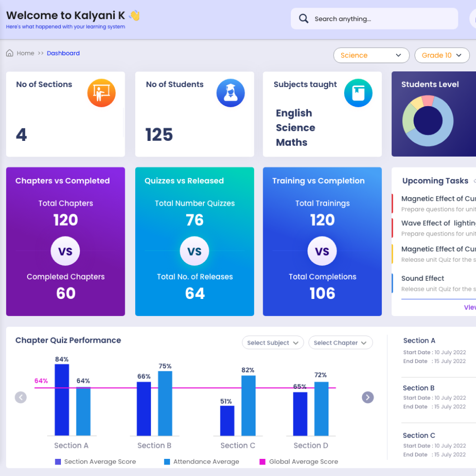476x476 pixels.
Task: Click Chapter Quiz Performance title
Action: [68, 340]
